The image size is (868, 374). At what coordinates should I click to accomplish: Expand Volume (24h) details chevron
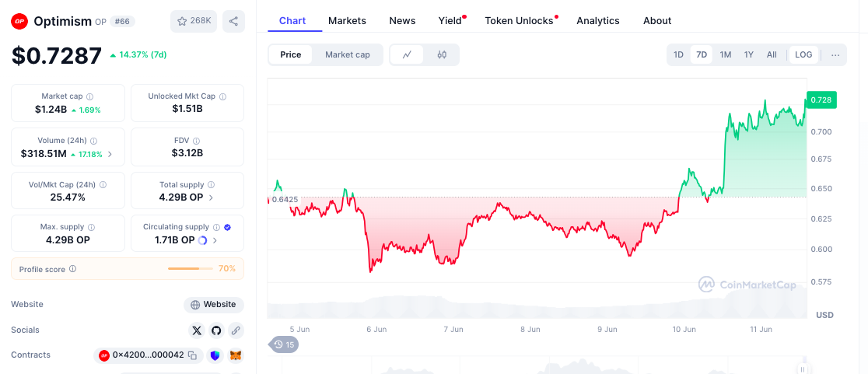(x=110, y=155)
